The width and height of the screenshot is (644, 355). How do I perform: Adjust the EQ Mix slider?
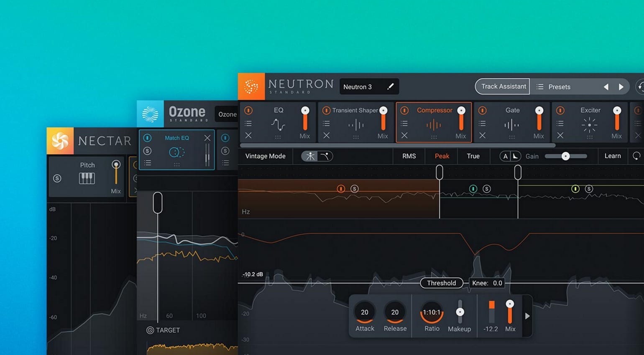pos(305,119)
